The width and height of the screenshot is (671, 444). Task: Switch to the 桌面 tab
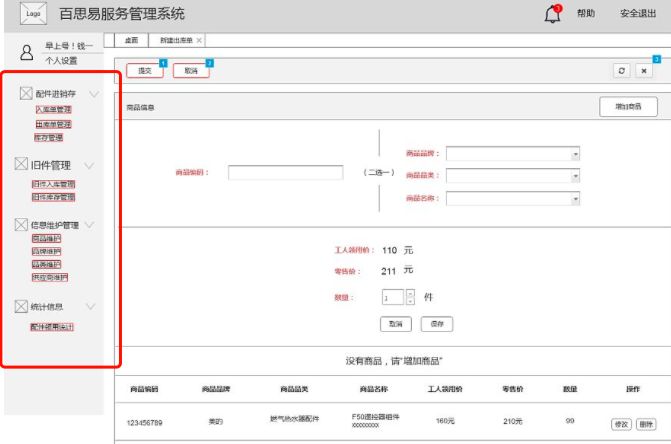131,40
